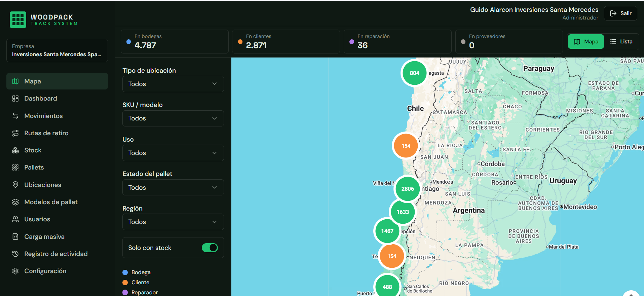Viewport: 644px width, 296px height.
Task: Click the Movimientos arrows icon
Action: pyautogui.click(x=15, y=116)
